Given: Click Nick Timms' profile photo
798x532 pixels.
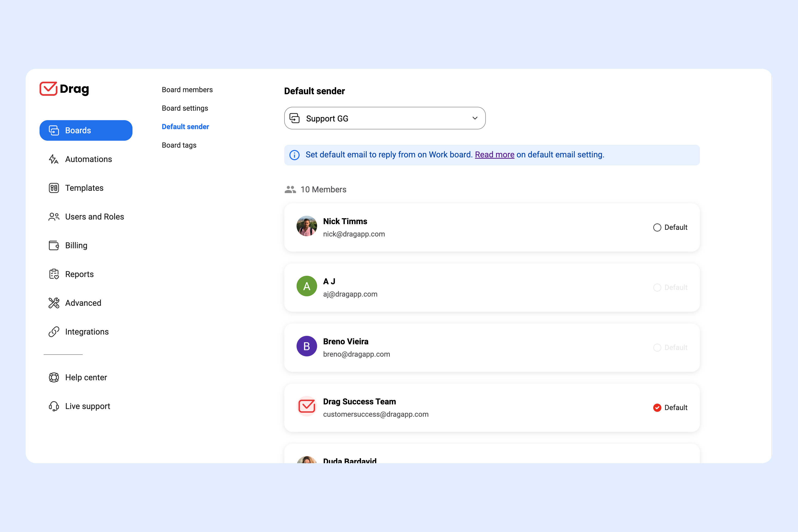Looking at the screenshot, I should 307,226.
